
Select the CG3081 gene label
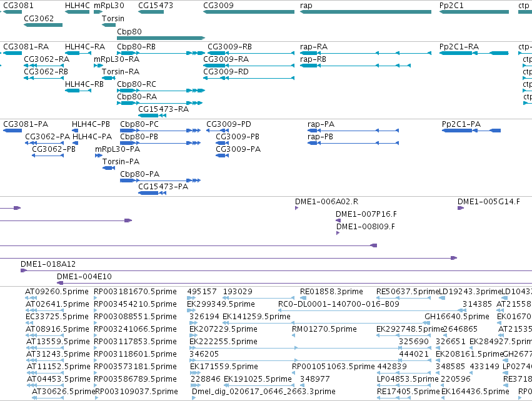coord(18,6)
